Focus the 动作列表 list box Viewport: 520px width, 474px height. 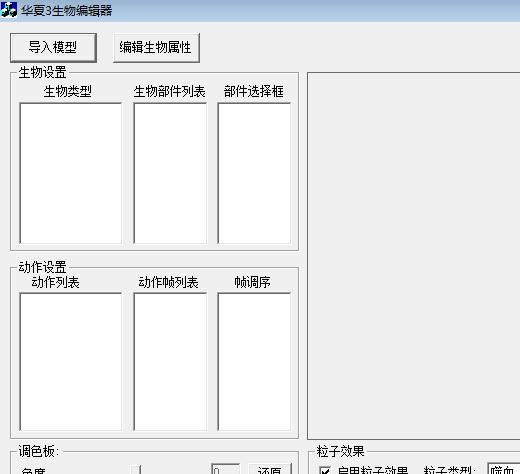click(x=71, y=362)
